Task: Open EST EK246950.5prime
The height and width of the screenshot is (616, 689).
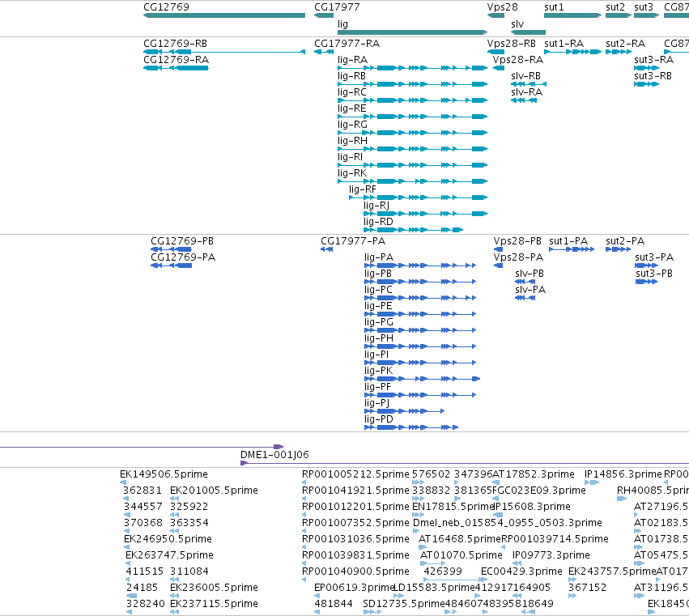Action: [126, 547]
